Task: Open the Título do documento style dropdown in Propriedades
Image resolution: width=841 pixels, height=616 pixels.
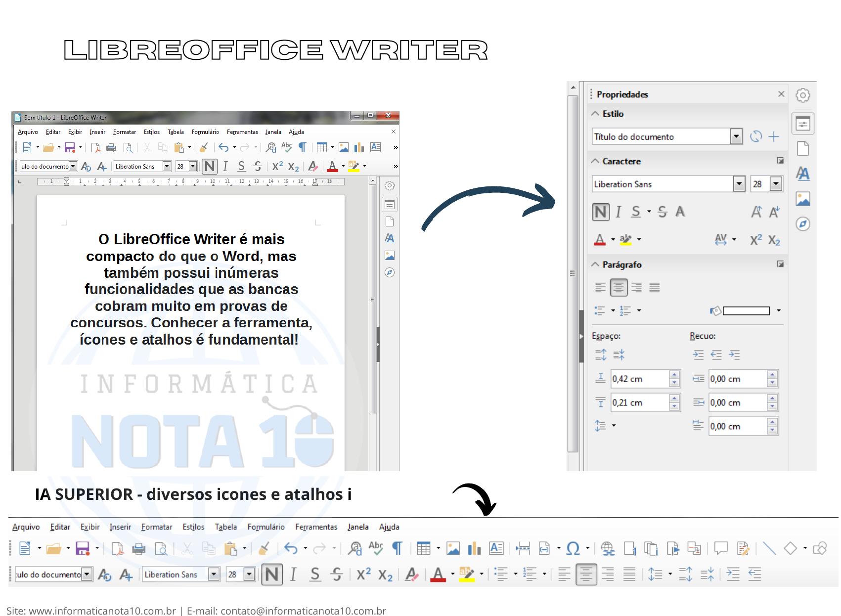Action: (736, 136)
